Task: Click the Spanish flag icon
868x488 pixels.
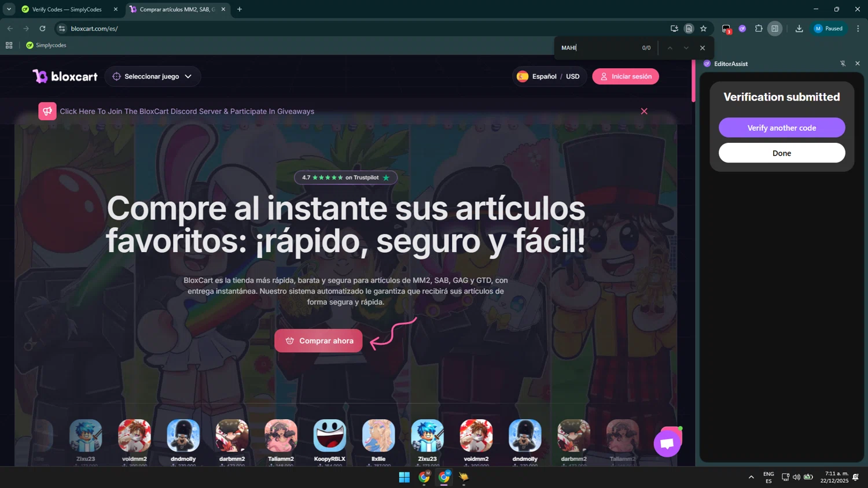Action: pyautogui.click(x=523, y=76)
